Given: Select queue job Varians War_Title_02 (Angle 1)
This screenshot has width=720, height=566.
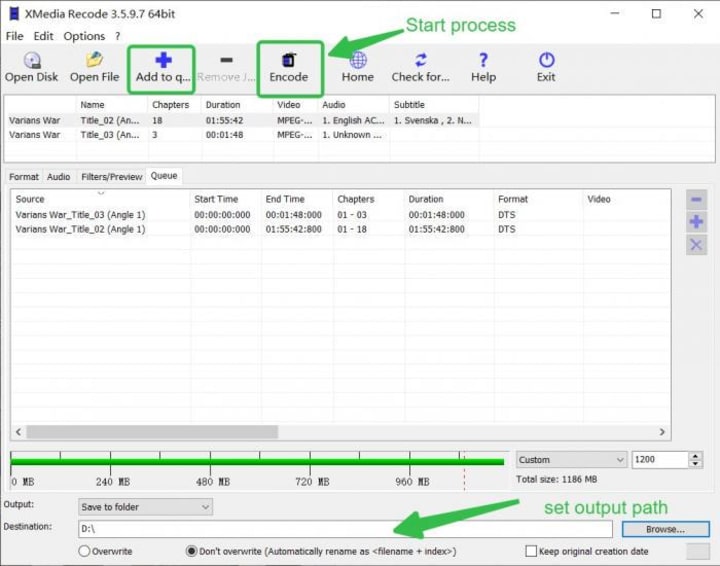Looking at the screenshot, I should pyautogui.click(x=340, y=229).
